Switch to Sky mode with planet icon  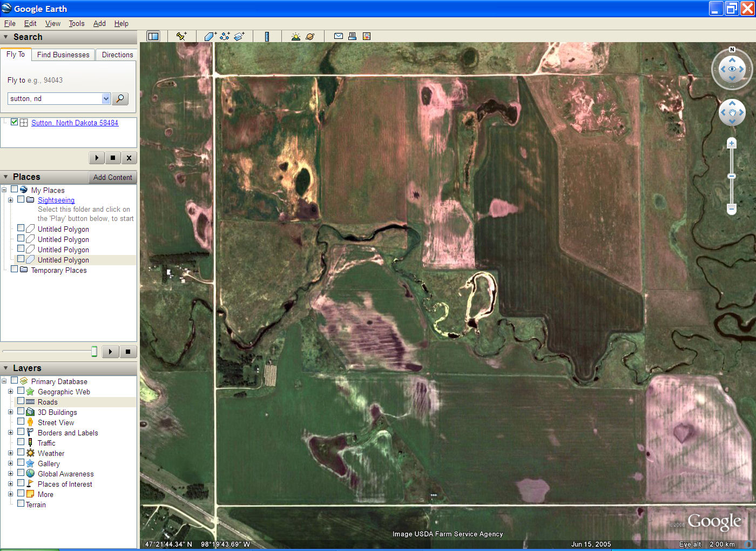click(x=310, y=36)
